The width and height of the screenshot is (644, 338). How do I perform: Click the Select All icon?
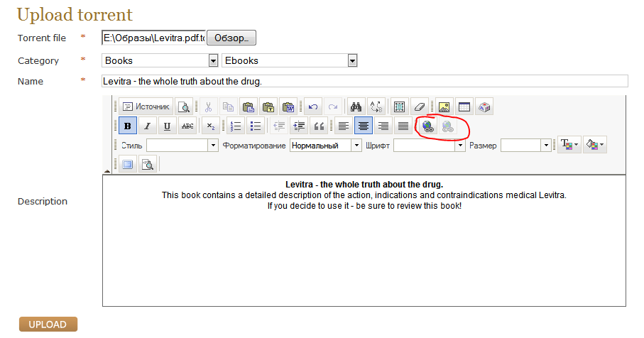[x=399, y=107]
